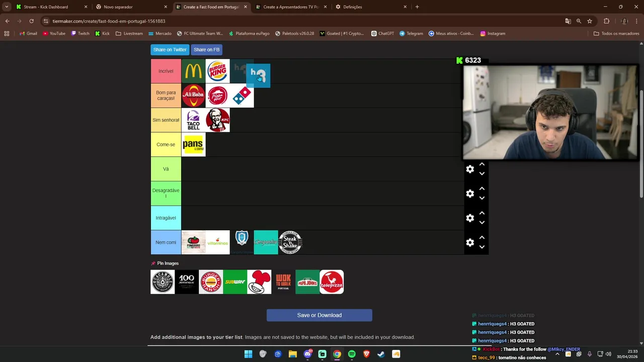Open the ChatGPT bookmark
The image size is (644, 362).
382,34
